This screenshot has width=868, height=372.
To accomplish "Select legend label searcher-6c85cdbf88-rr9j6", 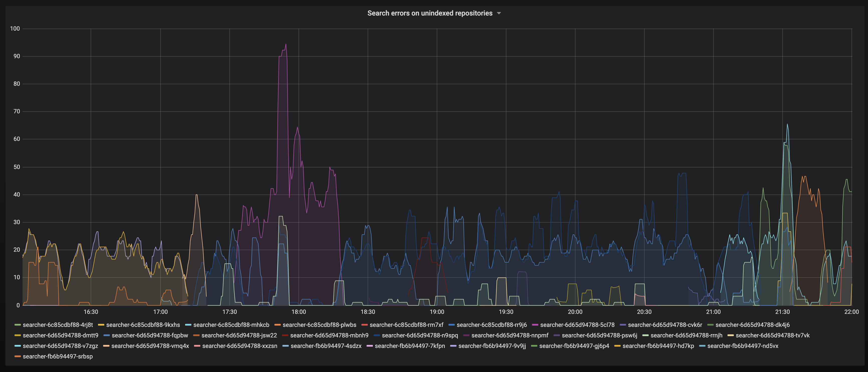I will point(492,325).
